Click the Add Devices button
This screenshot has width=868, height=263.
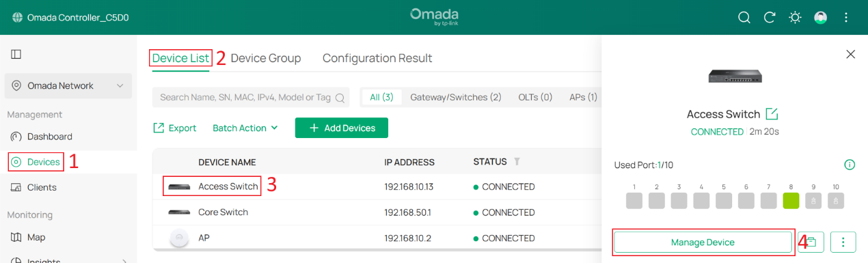342,128
